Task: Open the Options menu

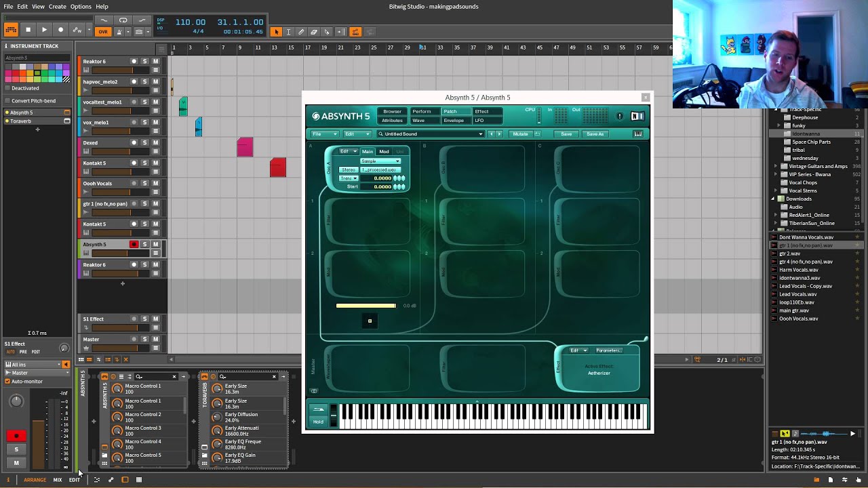Action: coord(81,6)
